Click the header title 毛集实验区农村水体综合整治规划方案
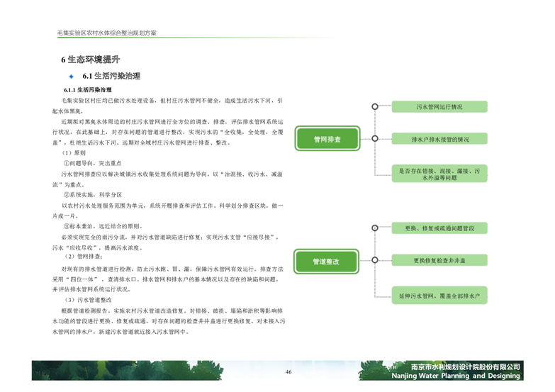Image resolution: width=555 pixels, height=392 pixels. pyautogui.click(x=106, y=33)
